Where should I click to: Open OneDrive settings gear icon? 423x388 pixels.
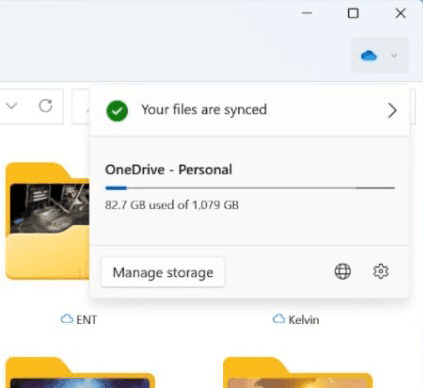click(381, 271)
